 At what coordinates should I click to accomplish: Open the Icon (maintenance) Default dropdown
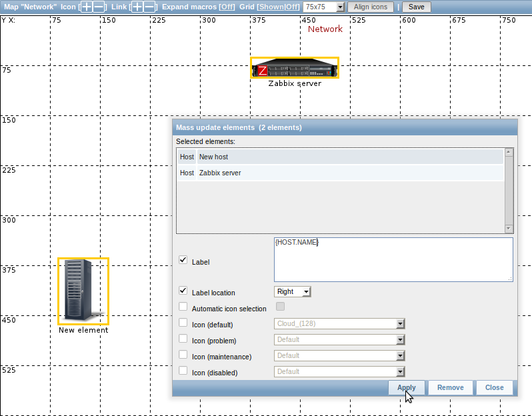tap(339, 355)
